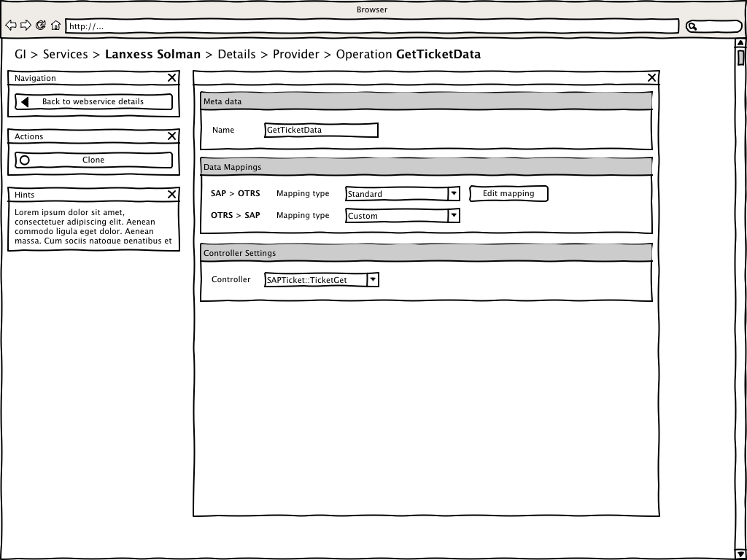Click the magnifier icon in search box
The width and height of the screenshot is (747, 560).
pyautogui.click(x=692, y=26)
